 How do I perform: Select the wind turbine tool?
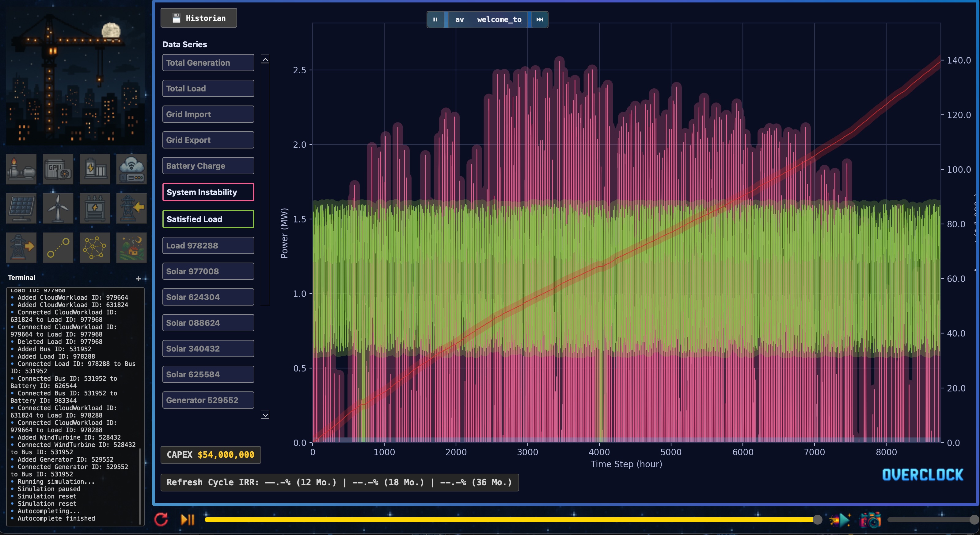[58, 208]
